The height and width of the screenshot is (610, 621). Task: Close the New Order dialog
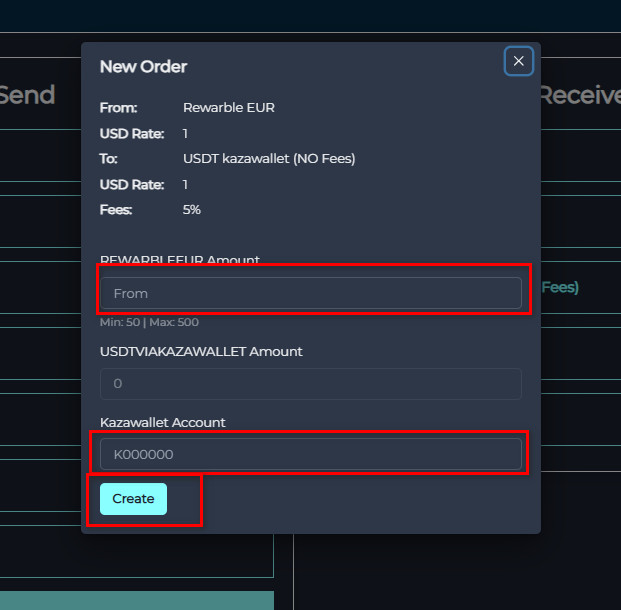[x=518, y=61]
